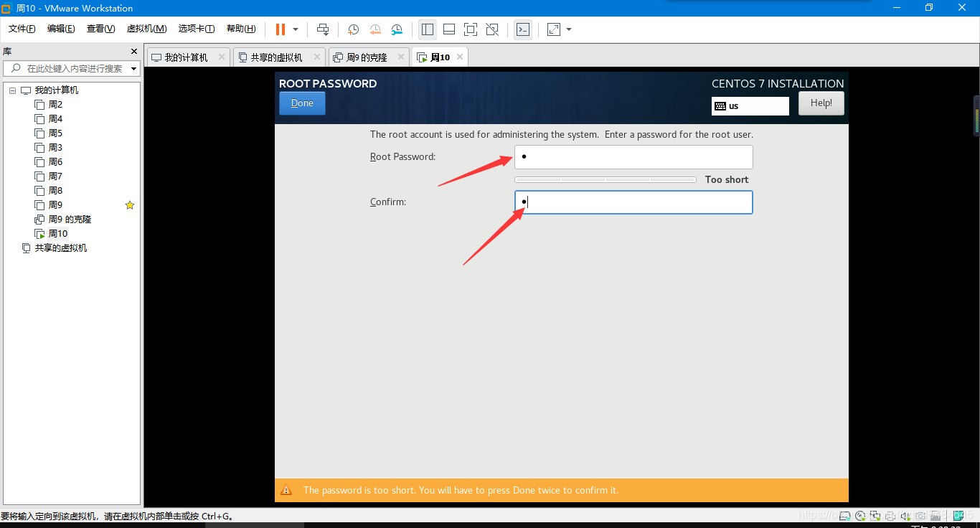Open the 编辑(E) menu

tap(61, 29)
